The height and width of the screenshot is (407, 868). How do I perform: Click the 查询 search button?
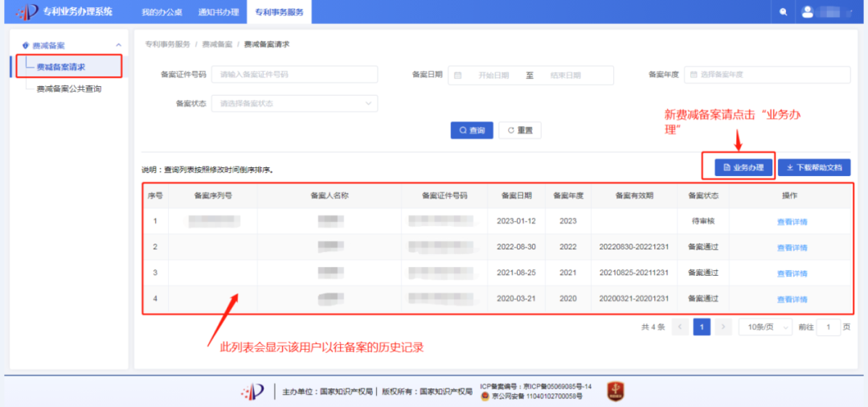click(472, 130)
